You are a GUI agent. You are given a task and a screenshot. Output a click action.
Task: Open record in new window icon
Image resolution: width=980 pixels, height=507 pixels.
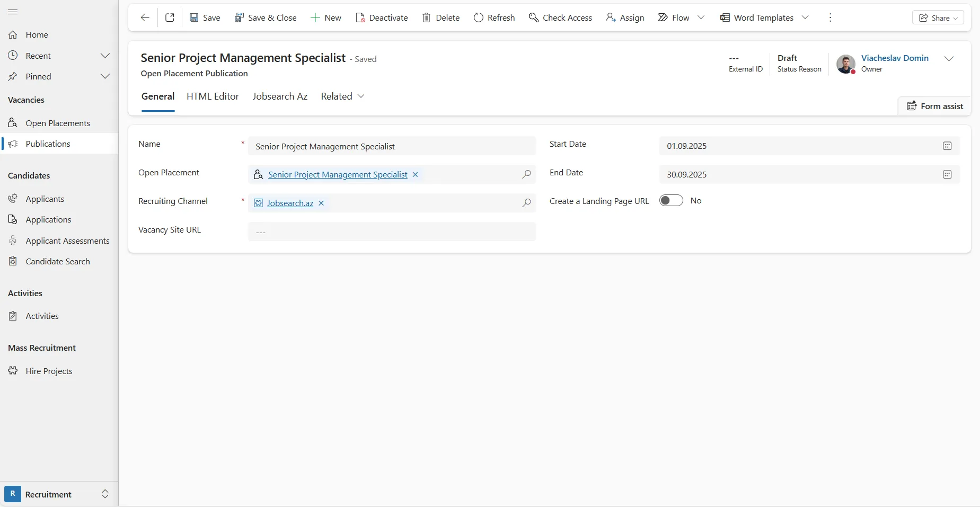[170, 17]
